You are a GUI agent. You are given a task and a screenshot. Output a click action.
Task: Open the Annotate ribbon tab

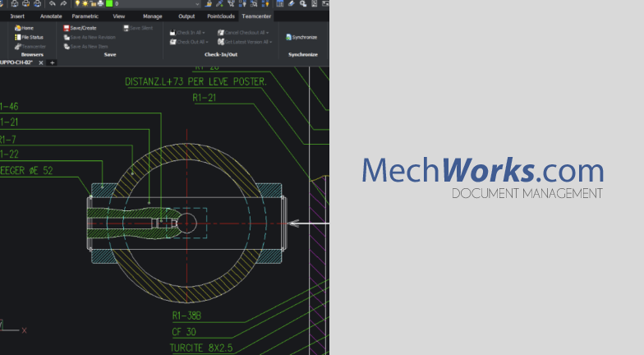[x=51, y=16]
